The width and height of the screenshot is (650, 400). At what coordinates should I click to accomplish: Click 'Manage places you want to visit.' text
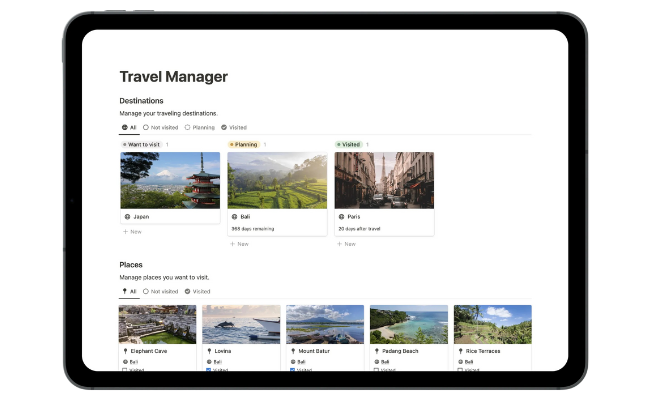165,277
